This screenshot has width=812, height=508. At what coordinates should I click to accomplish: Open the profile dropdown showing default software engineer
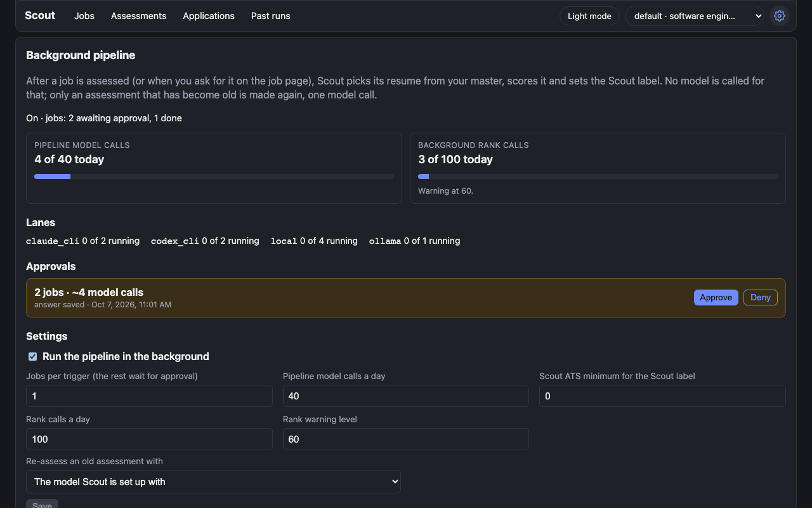(695, 16)
